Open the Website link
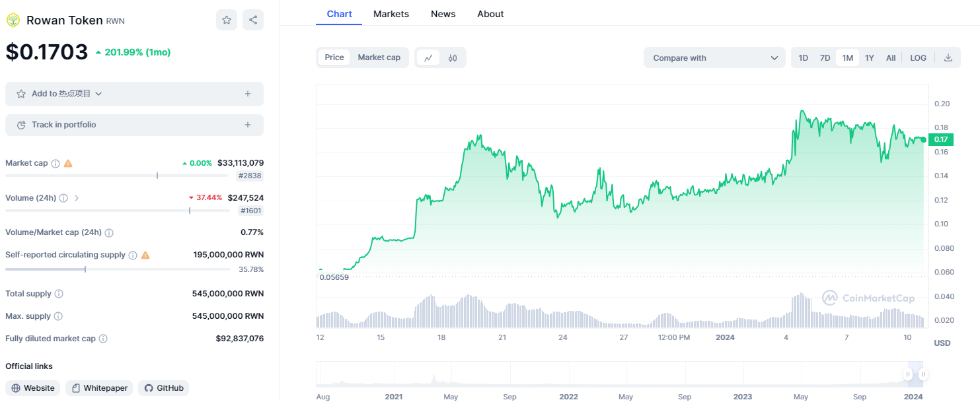Image resolution: width=980 pixels, height=402 pixels. 32,388
